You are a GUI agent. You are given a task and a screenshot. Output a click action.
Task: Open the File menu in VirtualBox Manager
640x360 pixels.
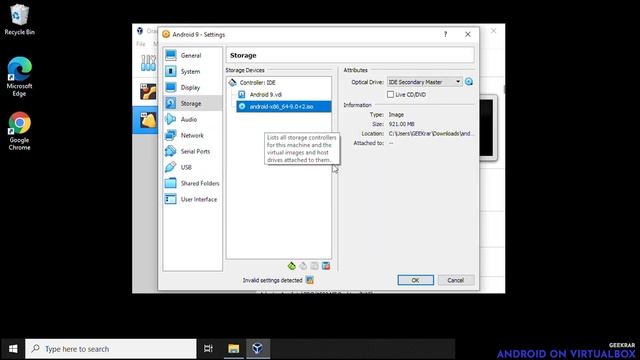click(141, 44)
